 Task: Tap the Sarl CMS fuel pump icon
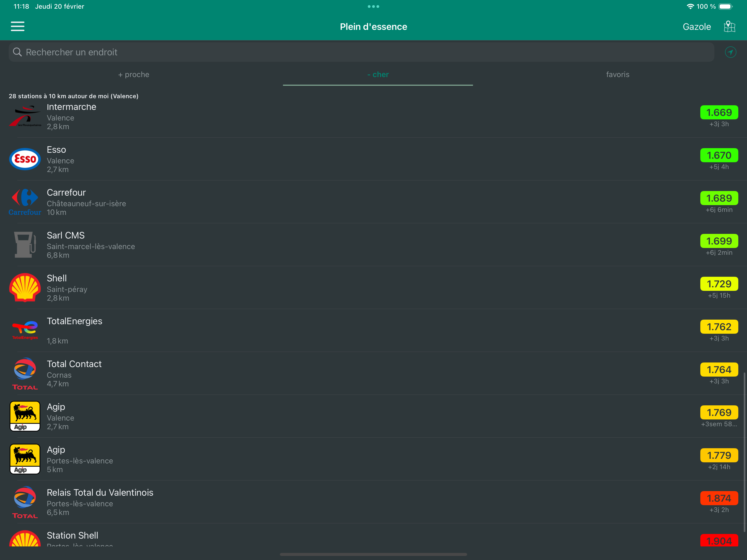tap(25, 245)
